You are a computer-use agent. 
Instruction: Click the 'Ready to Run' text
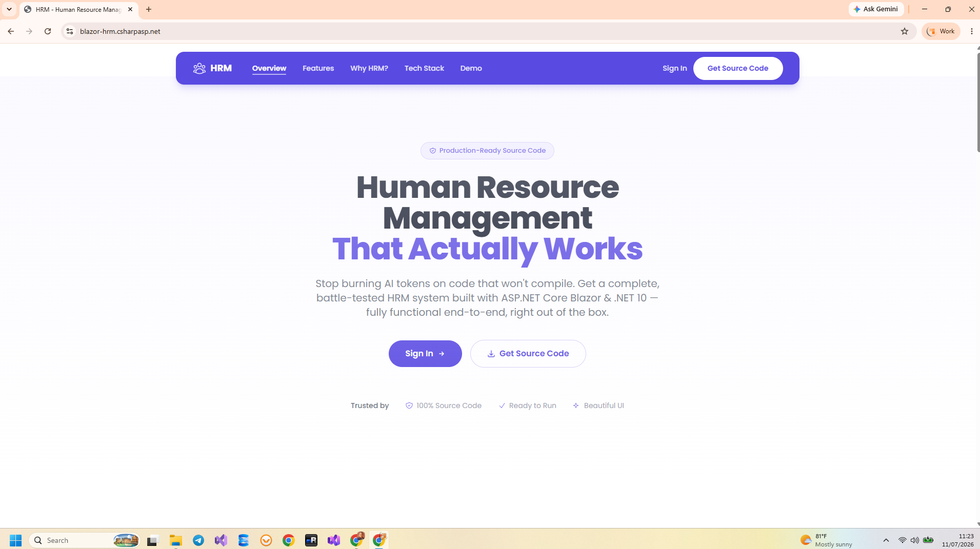(x=532, y=405)
